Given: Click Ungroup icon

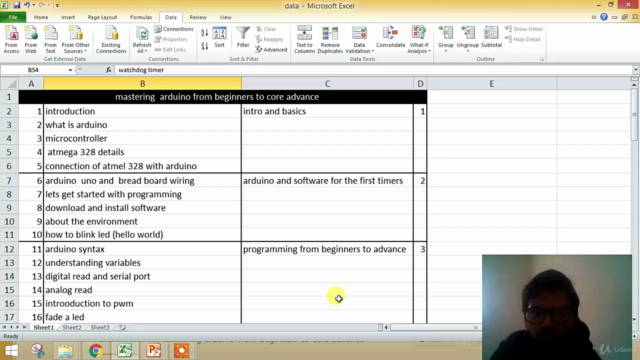Looking at the screenshot, I should [468, 34].
